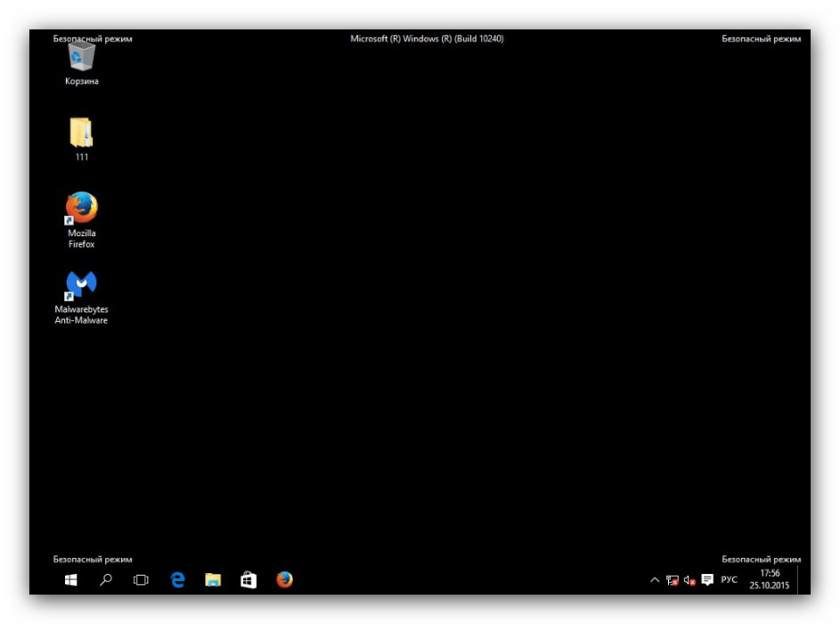Click the "Malwarebytes Anti-Malware" text label
Viewport: 840px width, 624px height.
tap(81, 315)
